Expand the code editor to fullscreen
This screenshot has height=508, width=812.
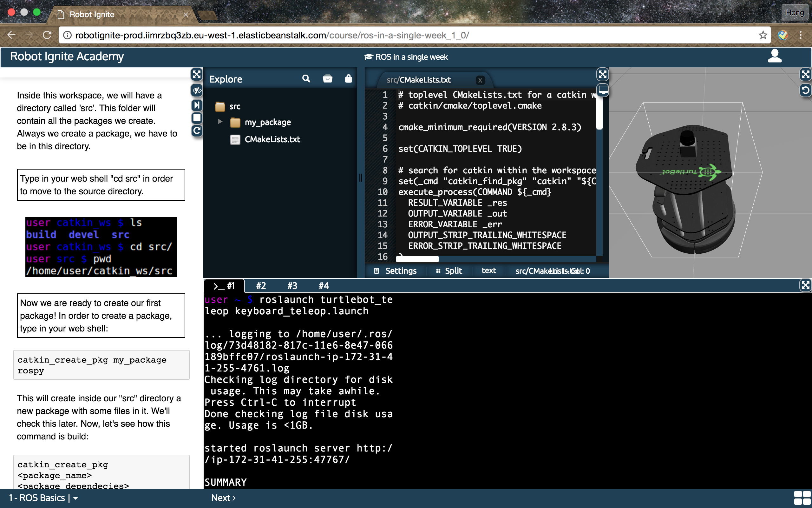tap(603, 74)
